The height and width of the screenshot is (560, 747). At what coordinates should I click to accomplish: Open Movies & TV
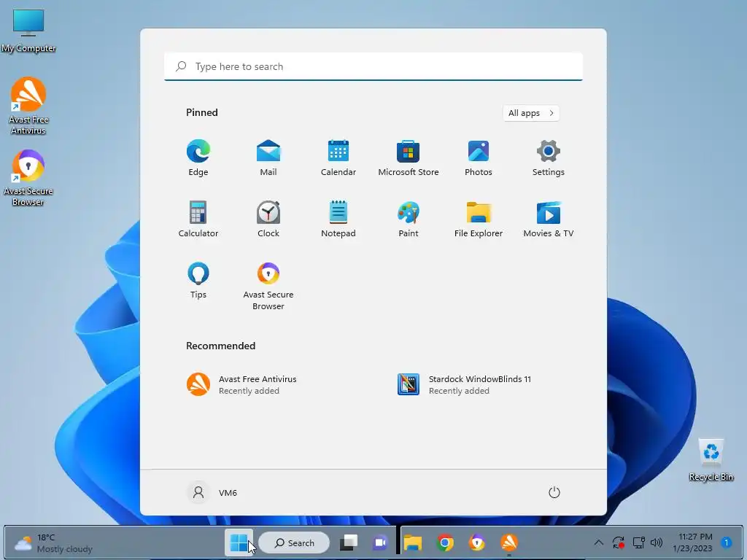click(x=549, y=219)
